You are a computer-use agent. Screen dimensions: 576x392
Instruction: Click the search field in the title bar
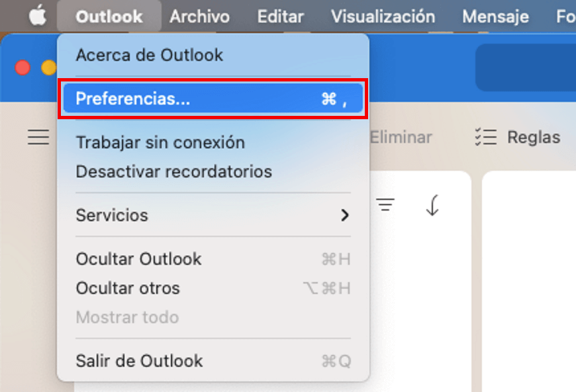526,68
